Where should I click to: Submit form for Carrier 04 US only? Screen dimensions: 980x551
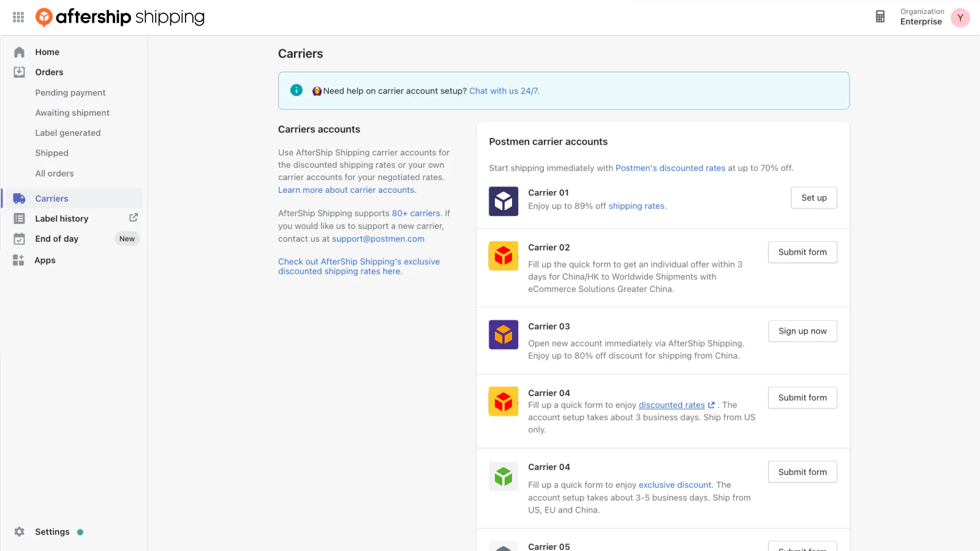pos(802,398)
